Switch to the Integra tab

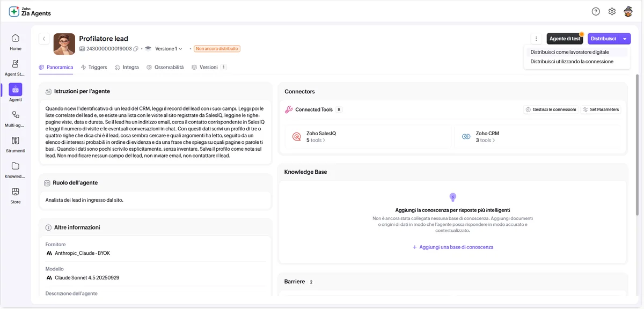point(127,68)
